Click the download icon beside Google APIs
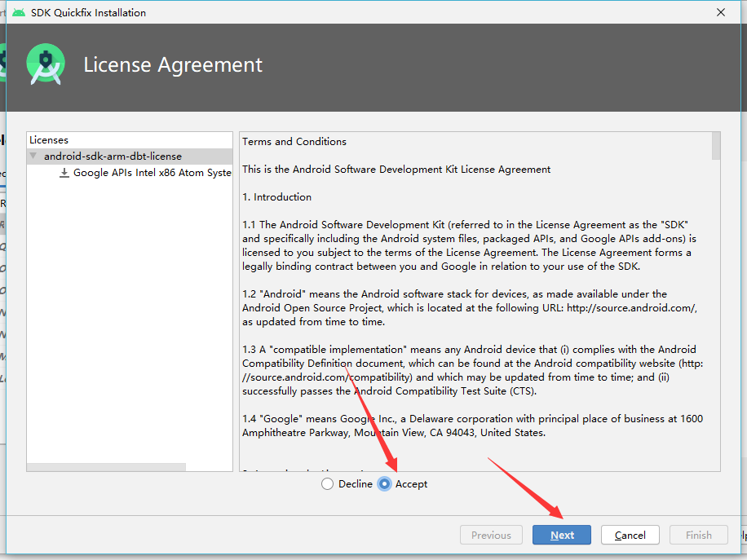This screenshot has width=747, height=560. click(64, 173)
